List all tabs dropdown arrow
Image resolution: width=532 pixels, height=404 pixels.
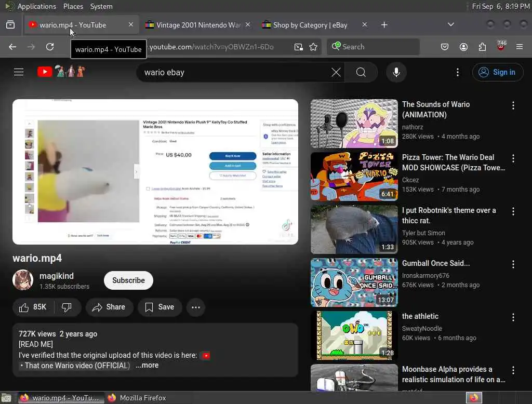tap(450, 24)
